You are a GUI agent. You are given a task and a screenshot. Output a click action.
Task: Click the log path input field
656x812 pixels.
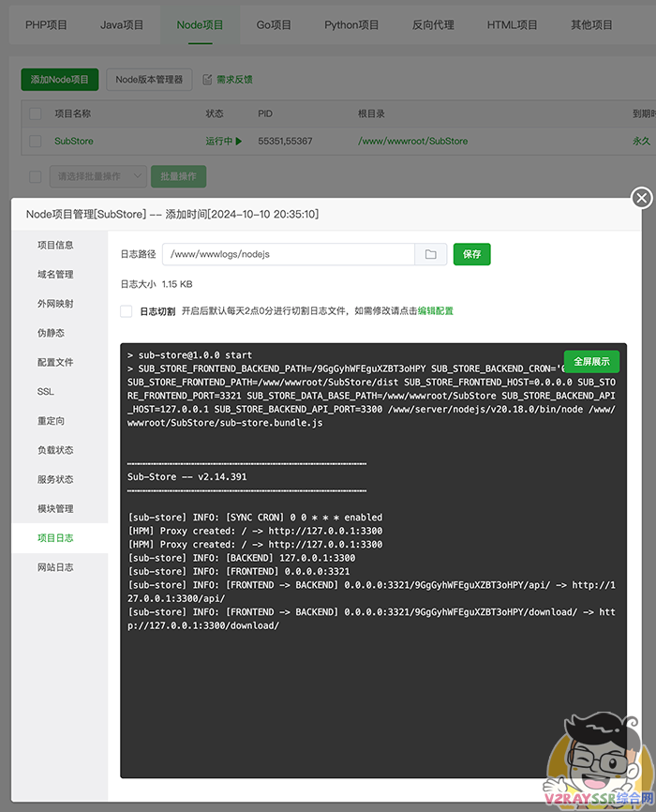point(289,254)
